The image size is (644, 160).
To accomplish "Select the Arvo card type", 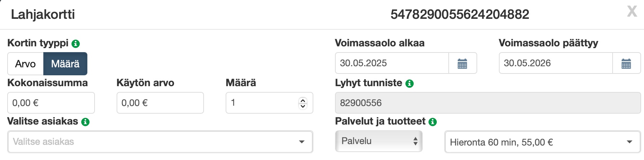I will coord(26,64).
